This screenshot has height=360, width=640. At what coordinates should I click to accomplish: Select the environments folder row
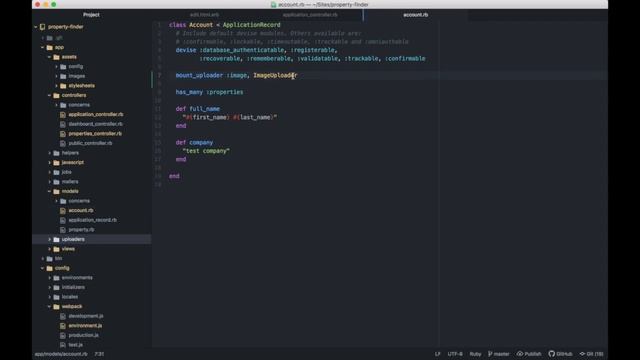pos(91,278)
